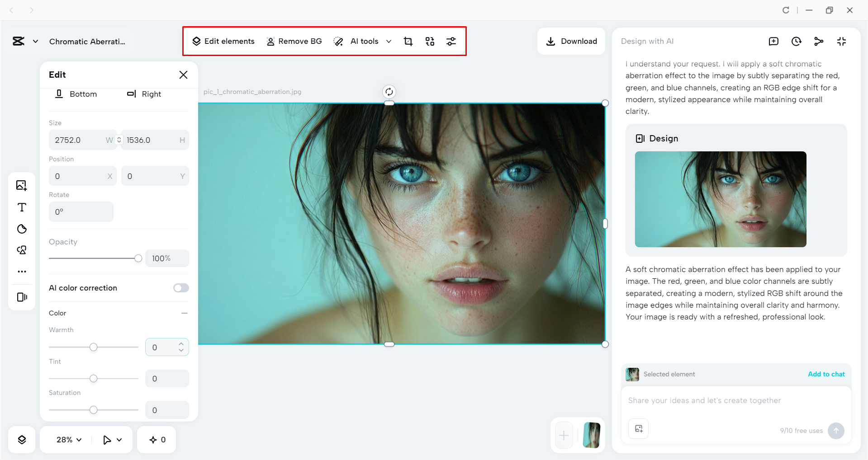This screenshot has height=460, width=868.
Task: Share the project from the AI panel
Action: (x=819, y=41)
